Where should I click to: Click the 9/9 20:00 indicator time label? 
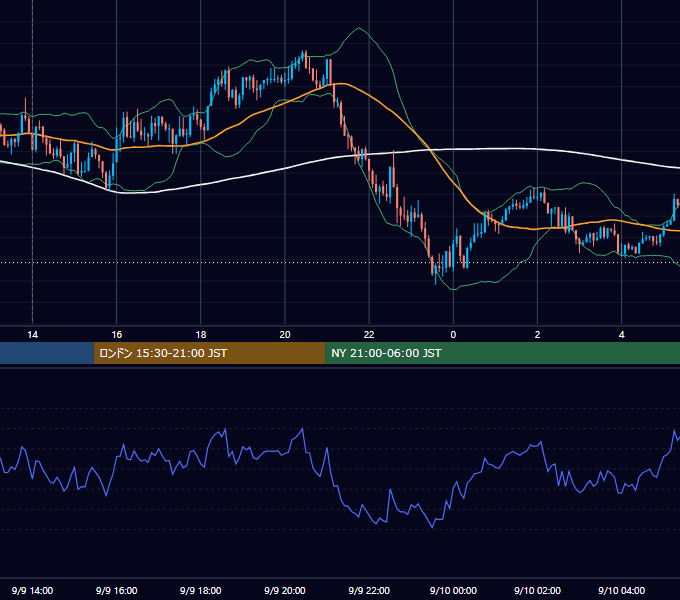point(285,590)
